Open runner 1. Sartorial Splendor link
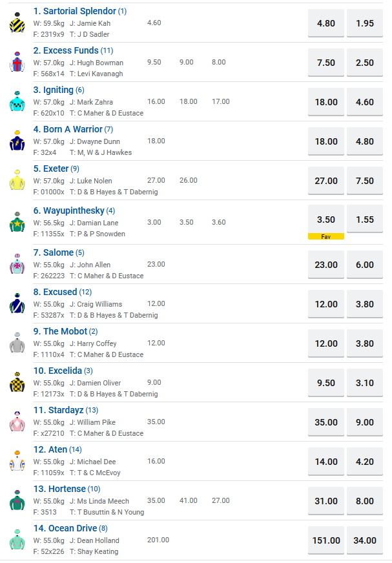 point(75,11)
